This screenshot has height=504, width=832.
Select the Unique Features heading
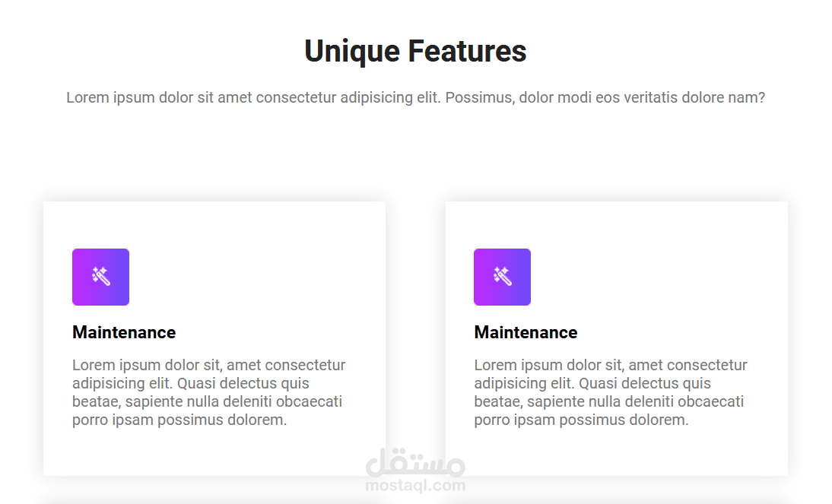click(415, 52)
